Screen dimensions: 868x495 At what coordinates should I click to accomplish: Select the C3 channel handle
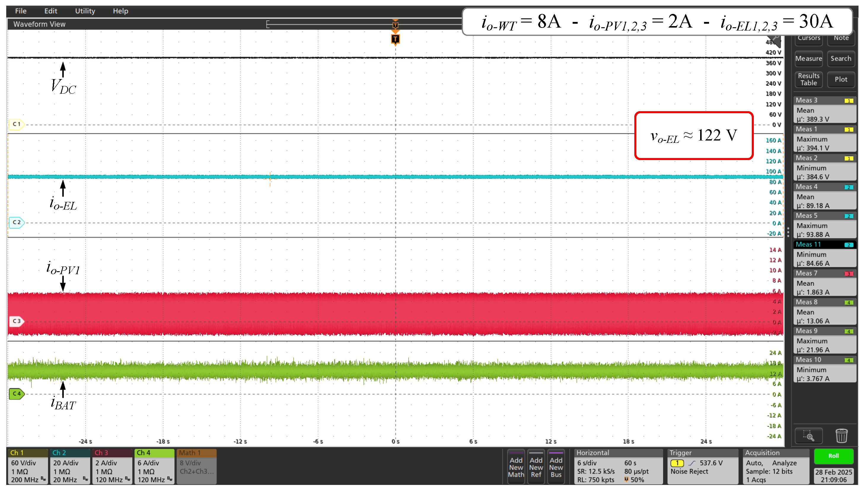16,321
